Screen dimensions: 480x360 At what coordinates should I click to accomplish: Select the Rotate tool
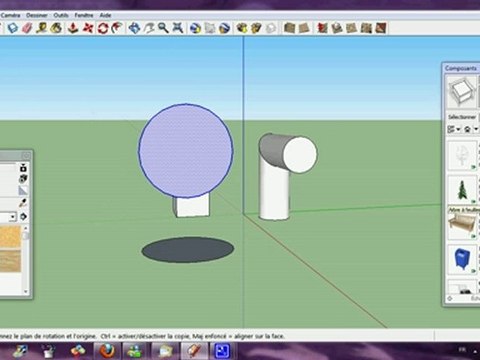tap(103, 28)
